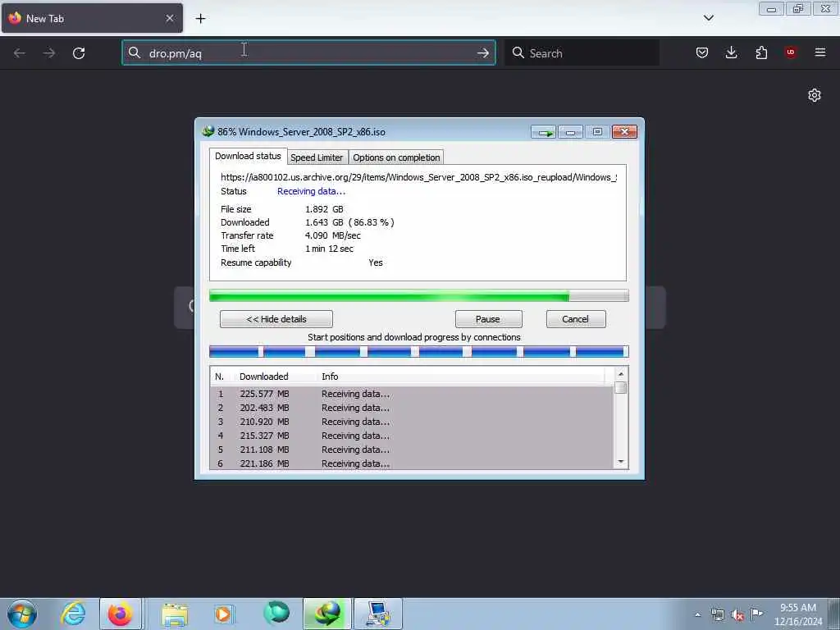Select connection 4 row with 215.327 MB
This screenshot has height=630, width=840.
coord(412,436)
